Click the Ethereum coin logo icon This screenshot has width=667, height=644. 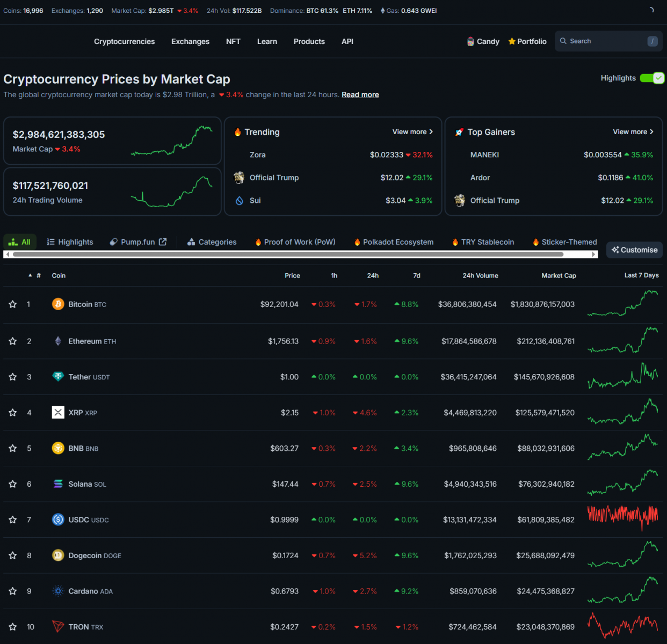(58, 341)
